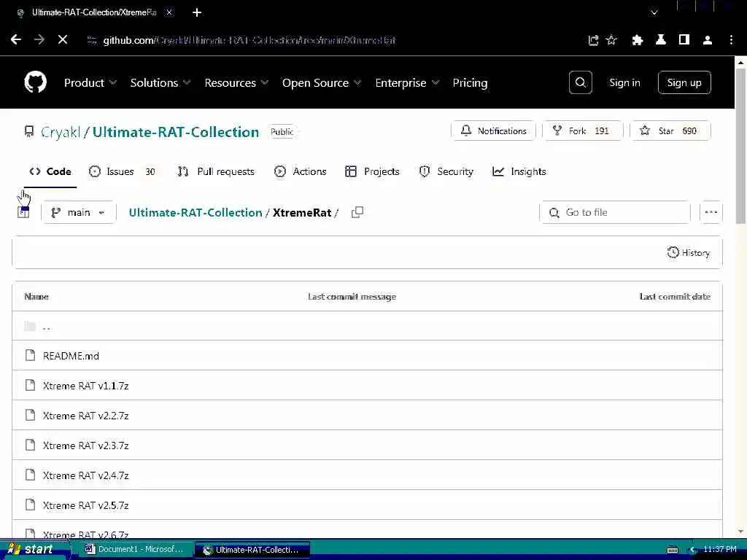This screenshot has height=560, width=747.
Task: Click the Ultimate-RAT-Collection breadcrumb link
Action: pos(196,212)
